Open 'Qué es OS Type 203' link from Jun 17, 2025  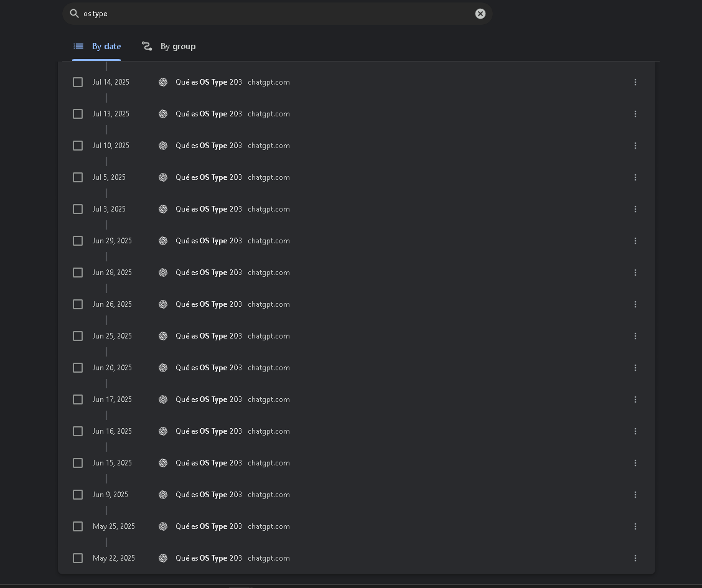click(208, 399)
